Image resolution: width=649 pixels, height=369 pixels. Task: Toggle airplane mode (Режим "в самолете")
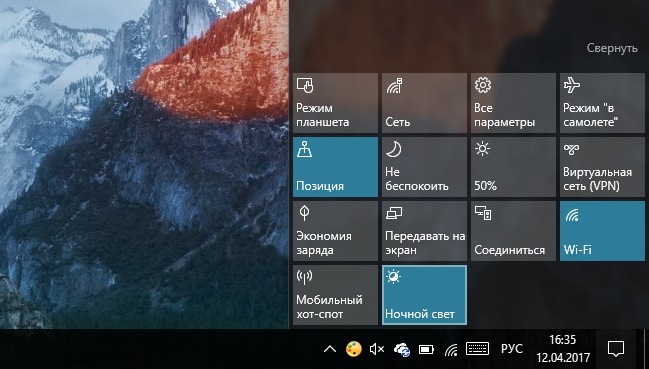602,103
